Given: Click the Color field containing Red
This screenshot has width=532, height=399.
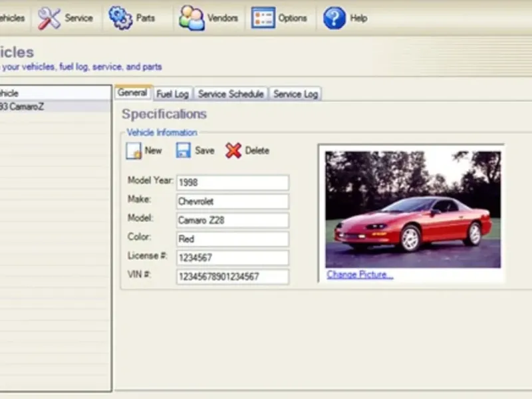Looking at the screenshot, I should [x=232, y=239].
